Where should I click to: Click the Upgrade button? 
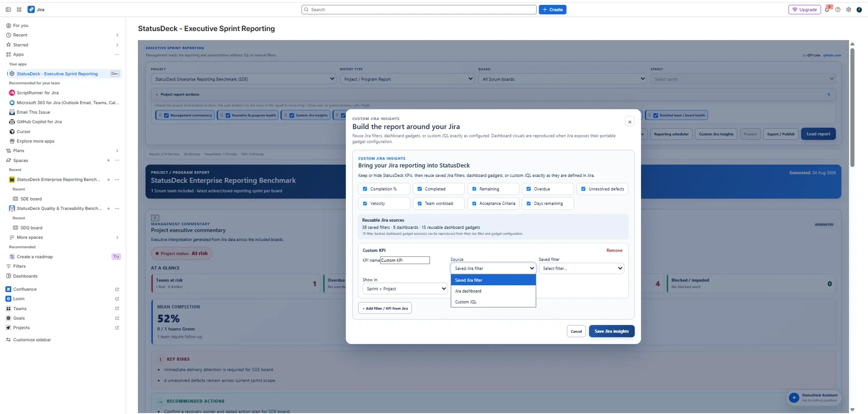tap(805, 10)
